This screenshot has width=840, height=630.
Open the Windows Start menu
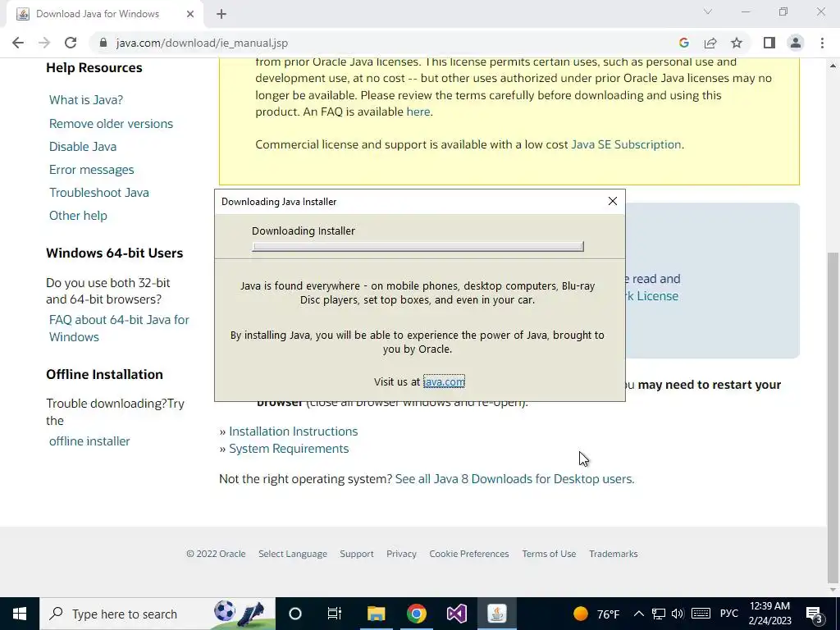20,614
